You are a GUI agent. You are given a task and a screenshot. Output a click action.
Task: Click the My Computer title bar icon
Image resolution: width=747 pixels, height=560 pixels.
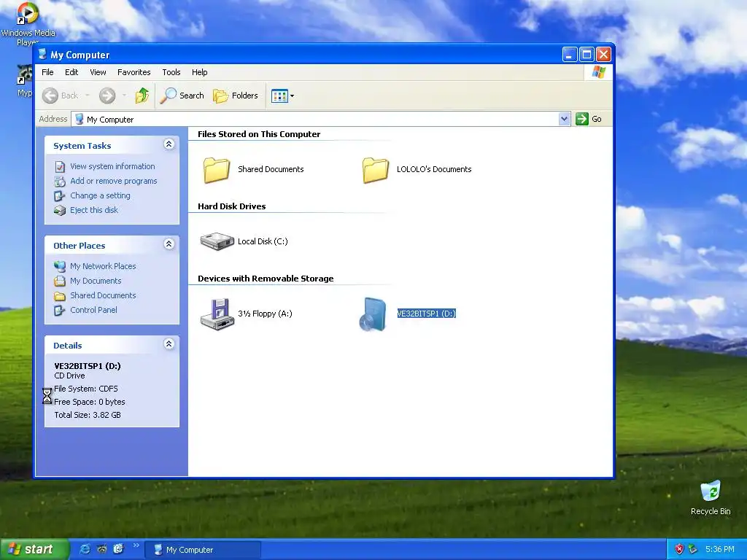point(42,54)
